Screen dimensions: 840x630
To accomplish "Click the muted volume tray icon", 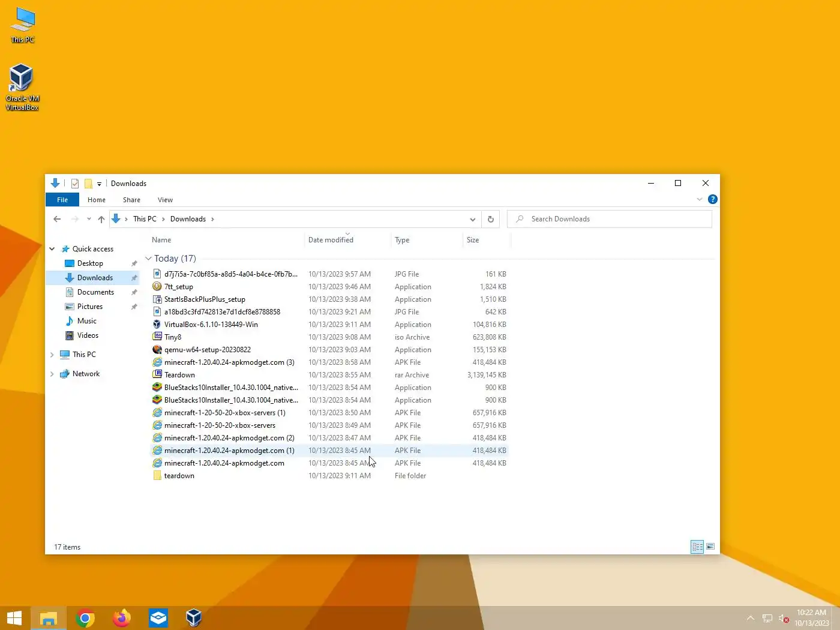I will [x=784, y=619].
